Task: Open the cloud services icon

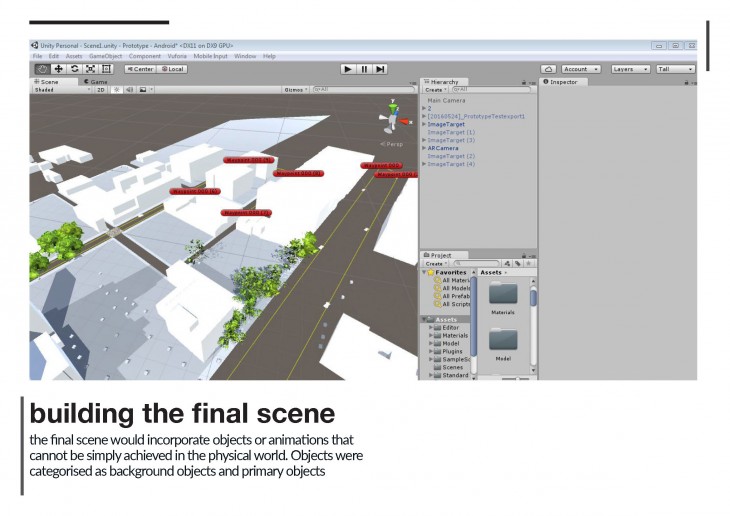Action: [x=548, y=69]
